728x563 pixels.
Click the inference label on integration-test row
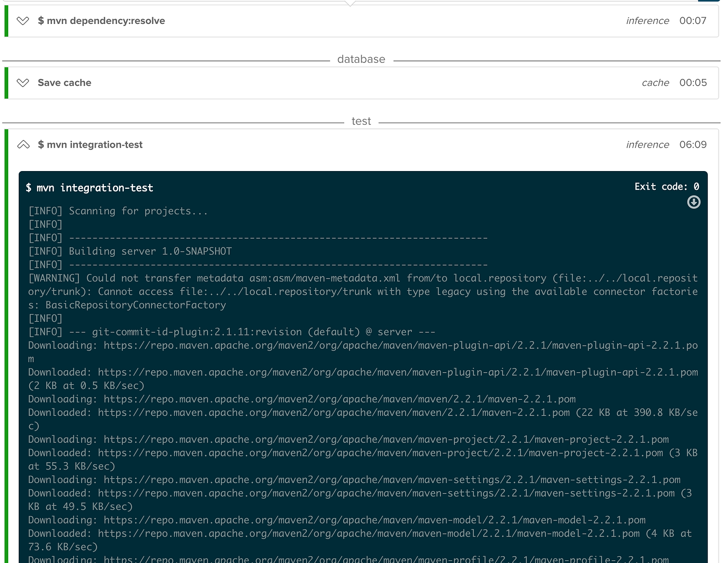(647, 145)
